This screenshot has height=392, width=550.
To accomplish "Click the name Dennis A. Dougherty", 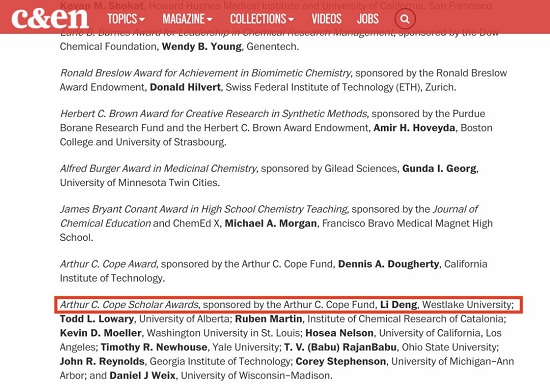I will pyautogui.click(x=388, y=264).
